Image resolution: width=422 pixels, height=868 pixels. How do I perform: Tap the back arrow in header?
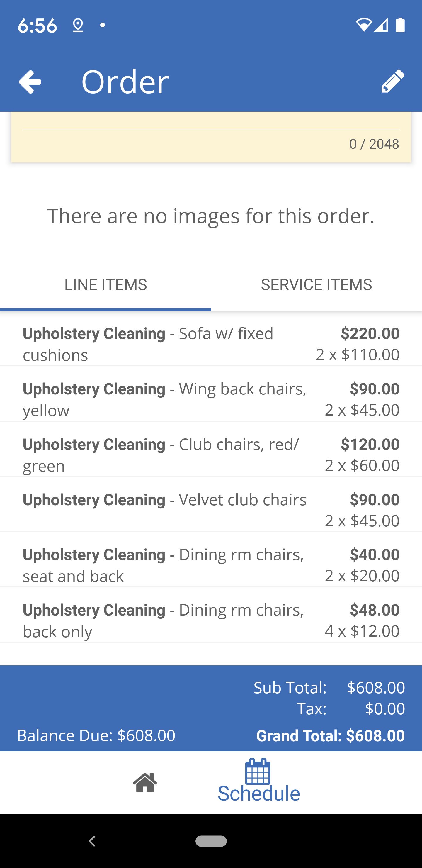click(30, 82)
